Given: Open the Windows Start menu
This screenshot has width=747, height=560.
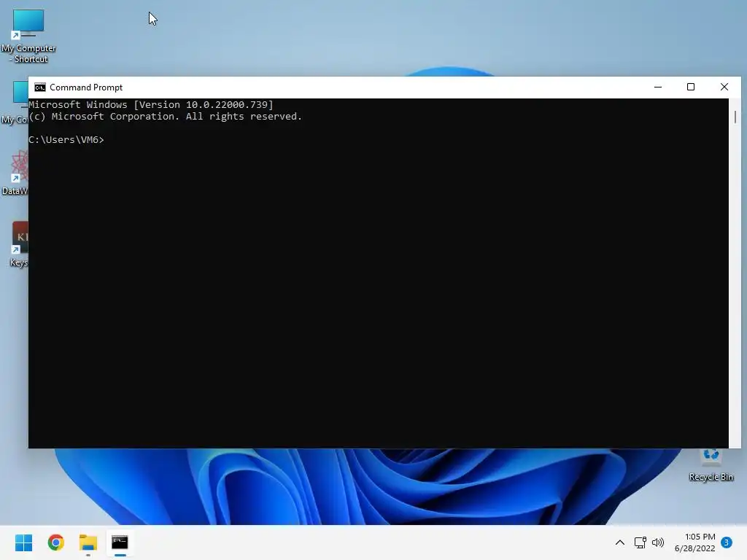Looking at the screenshot, I should [x=23, y=542].
